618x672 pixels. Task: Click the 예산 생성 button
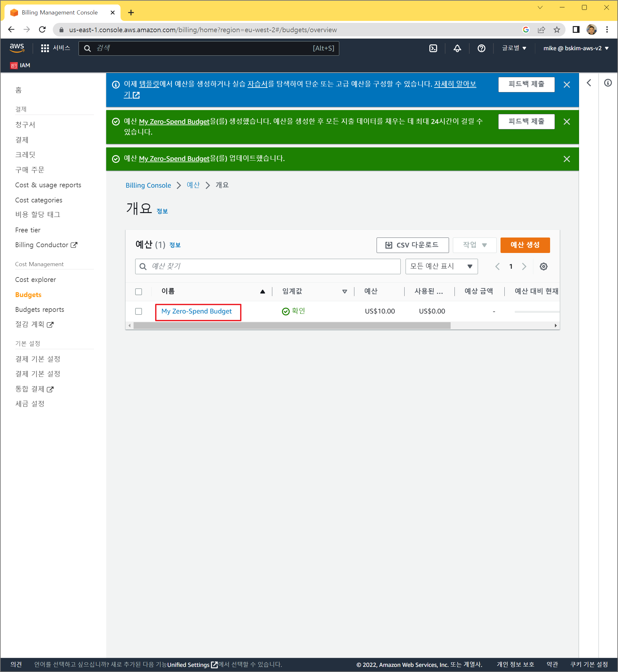[525, 245]
